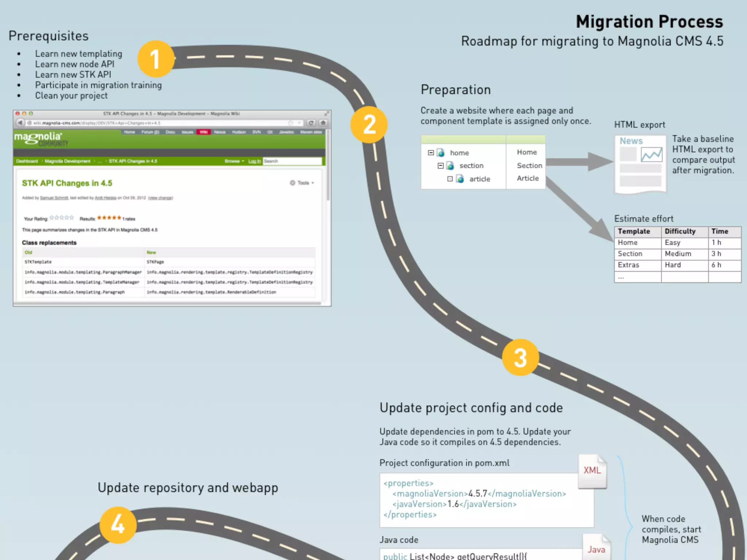Collapse the article tree node
This screenshot has height=560, width=747.
tap(450, 179)
